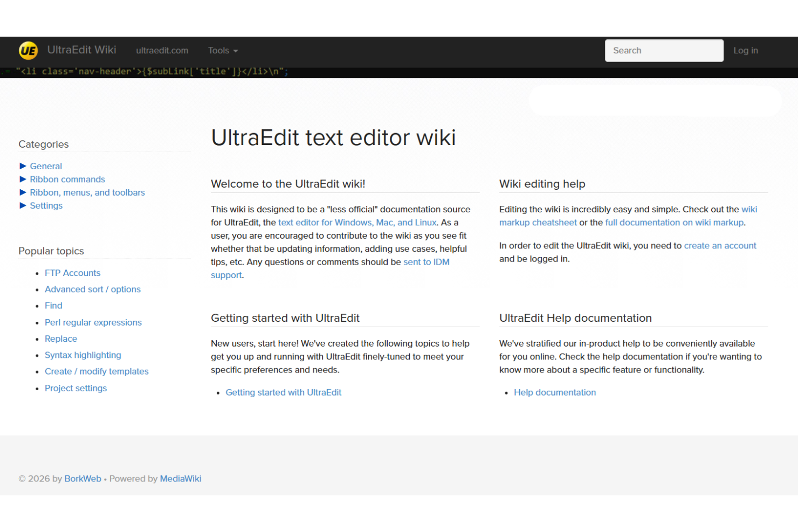Screen dimensions: 798x532
Task: Visit the BorkWeb footer link
Action: 83,479
